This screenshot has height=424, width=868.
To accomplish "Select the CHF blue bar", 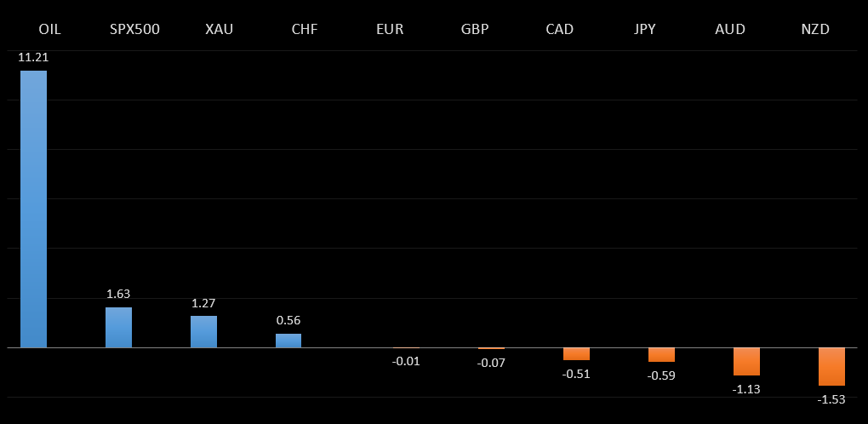I will coord(288,341).
